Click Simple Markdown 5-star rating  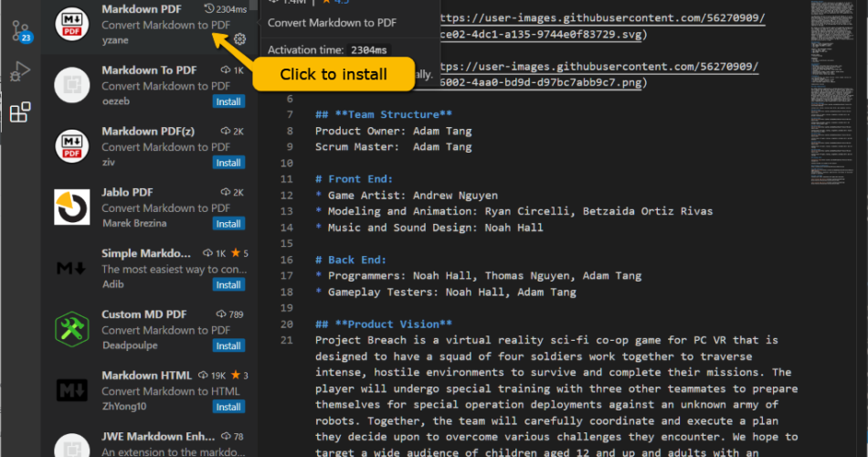(239, 253)
